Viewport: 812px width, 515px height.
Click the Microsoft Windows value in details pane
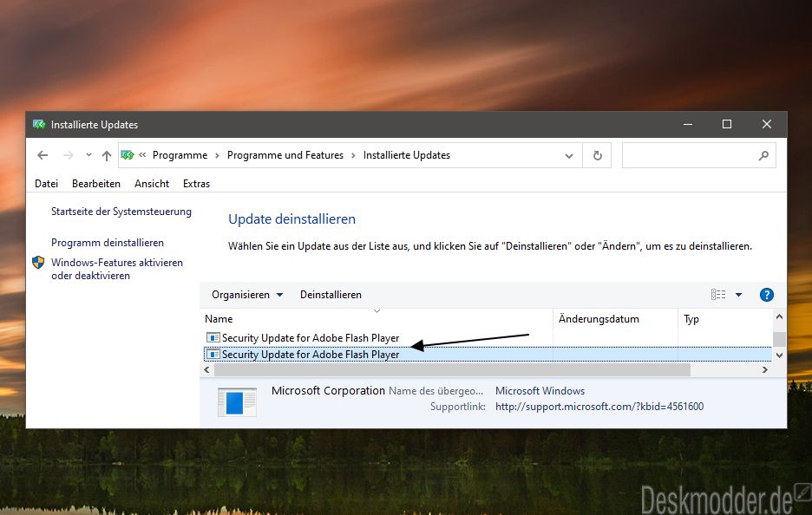(x=540, y=391)
